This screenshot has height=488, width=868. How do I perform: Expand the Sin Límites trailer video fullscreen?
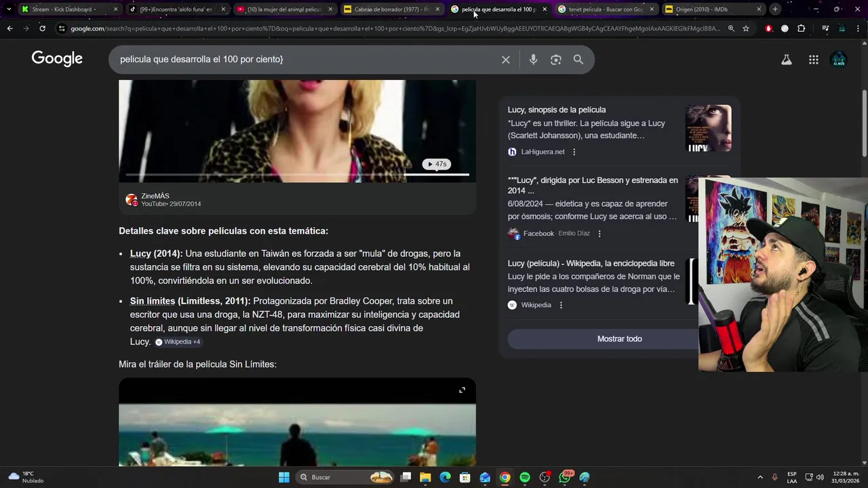point(462,390)
